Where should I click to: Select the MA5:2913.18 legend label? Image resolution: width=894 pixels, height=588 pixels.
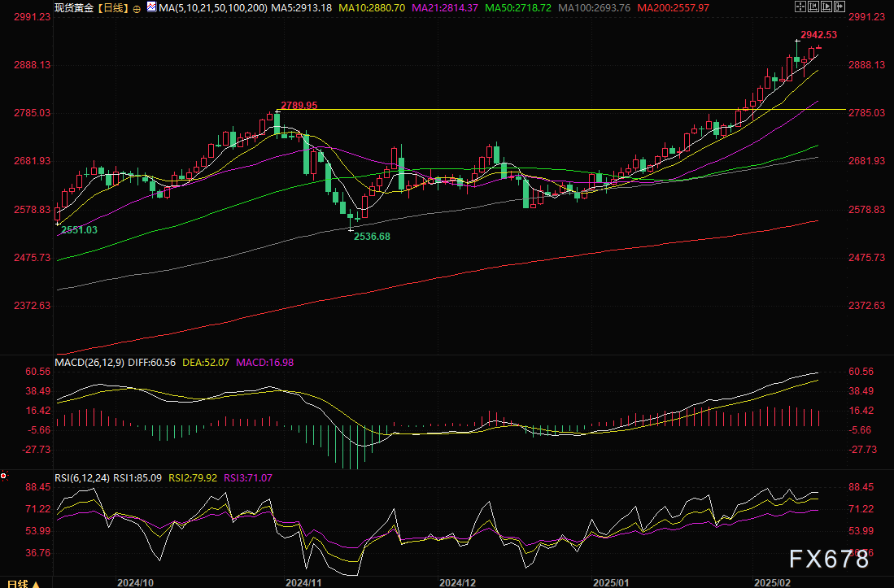(x=303, y=7)
